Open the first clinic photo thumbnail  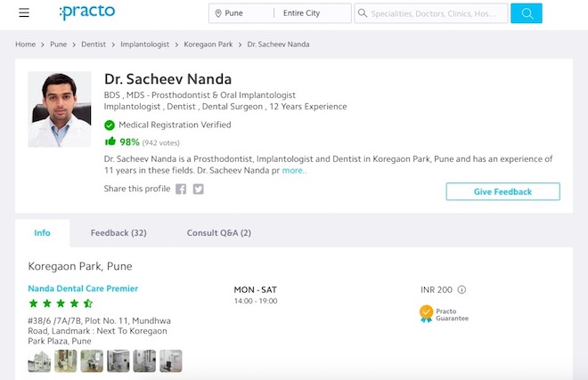[x=39, y=360]
